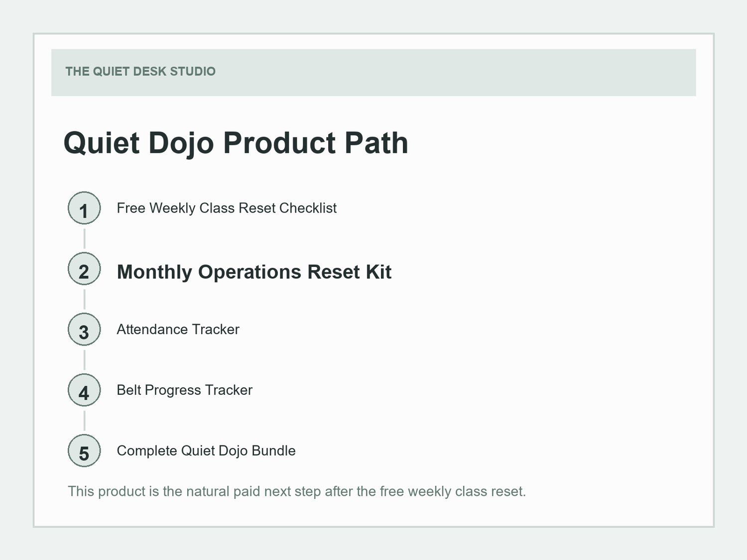The height and width of the screenshot is (560, 747).
Task: Click the Quiet Dojo Product Path title
Action: (x=236, y=143)
